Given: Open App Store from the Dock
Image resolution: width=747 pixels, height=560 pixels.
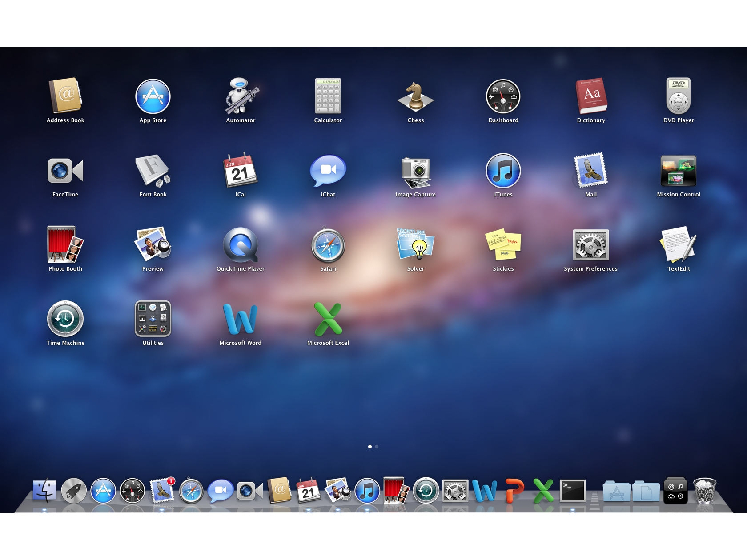Looking at the screenshot, I should click(103, 491).
